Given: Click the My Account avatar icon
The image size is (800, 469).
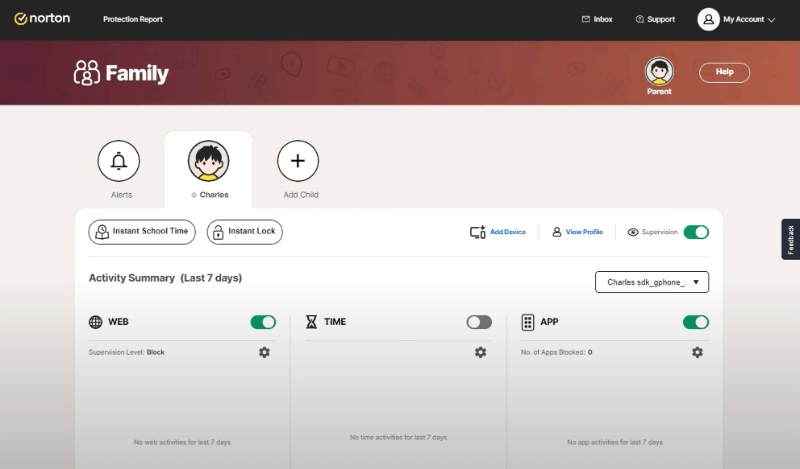Looking at the screenshot, I should pyautogui.click(x=708, y=19).
